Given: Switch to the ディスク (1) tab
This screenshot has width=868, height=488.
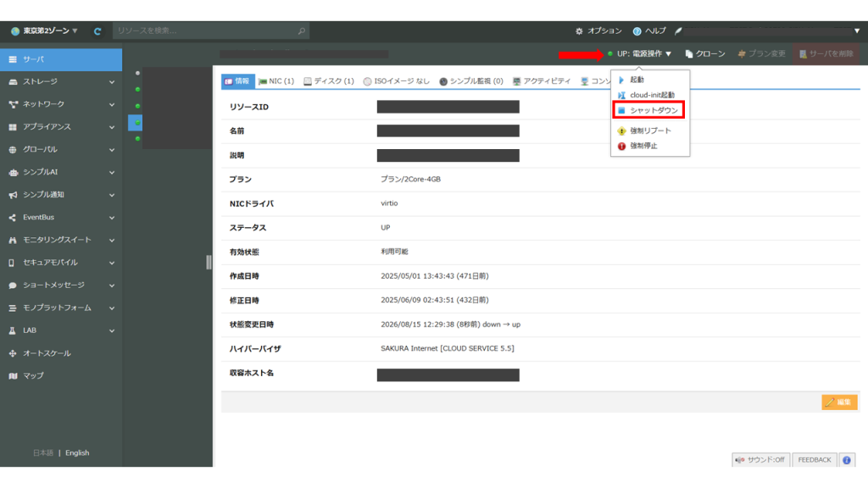Looking at the screenshot, I should pyautogui.click(x=329, y=81).
